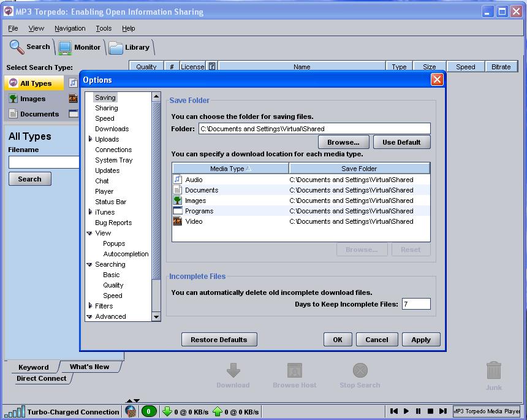Screen dimensions: 527x420
Task: Open the View menu in the menu bar
Action: point(36,28)
